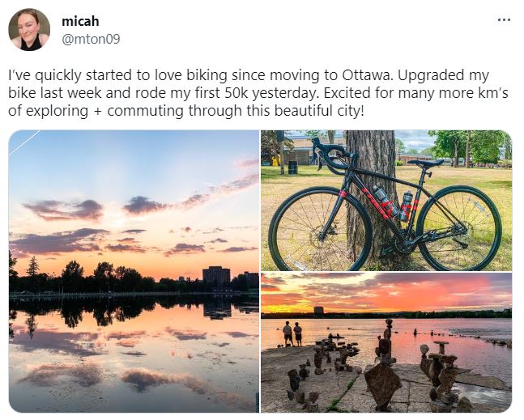Click the bike's black saddle

coord(426,162)
